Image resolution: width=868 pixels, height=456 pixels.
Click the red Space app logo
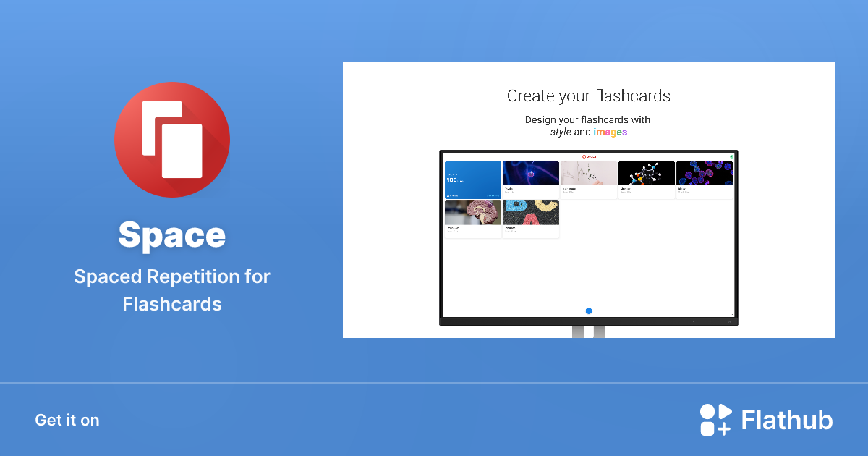point(171,139)
